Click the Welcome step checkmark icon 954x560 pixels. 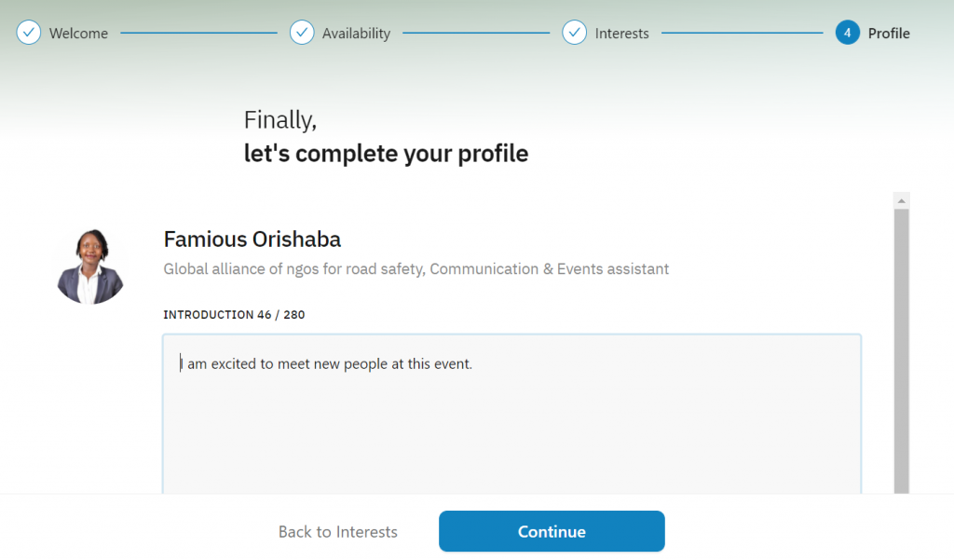[29, 33]
